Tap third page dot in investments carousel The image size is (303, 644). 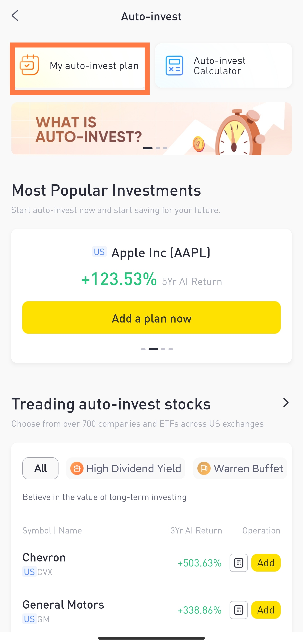pos(163,349)
